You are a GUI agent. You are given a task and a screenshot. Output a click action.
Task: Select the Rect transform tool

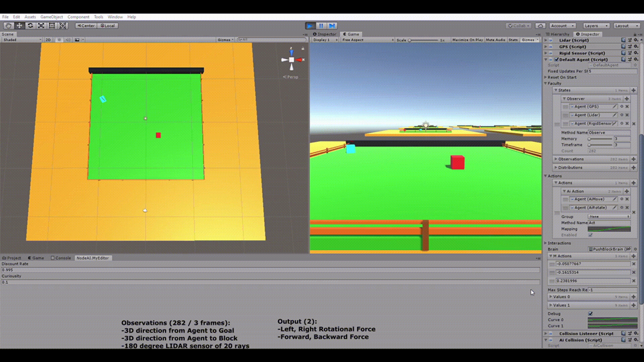pos(52,26)
